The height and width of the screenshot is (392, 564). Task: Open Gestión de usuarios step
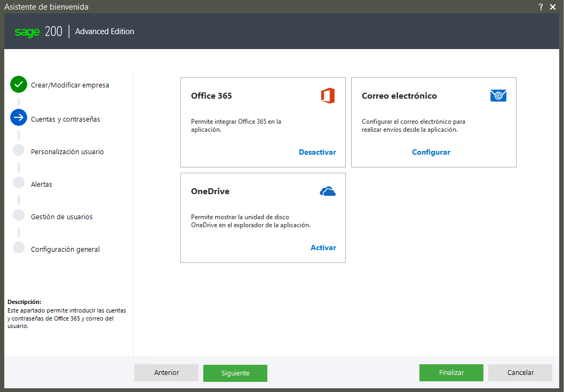[x=61, y=217]
